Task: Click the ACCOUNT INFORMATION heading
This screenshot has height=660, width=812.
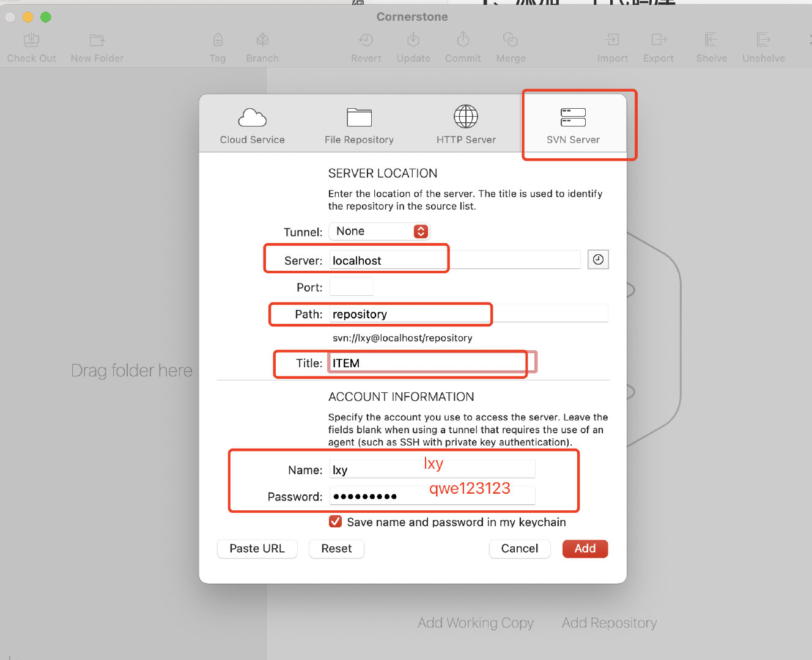Action: [401, 397]
